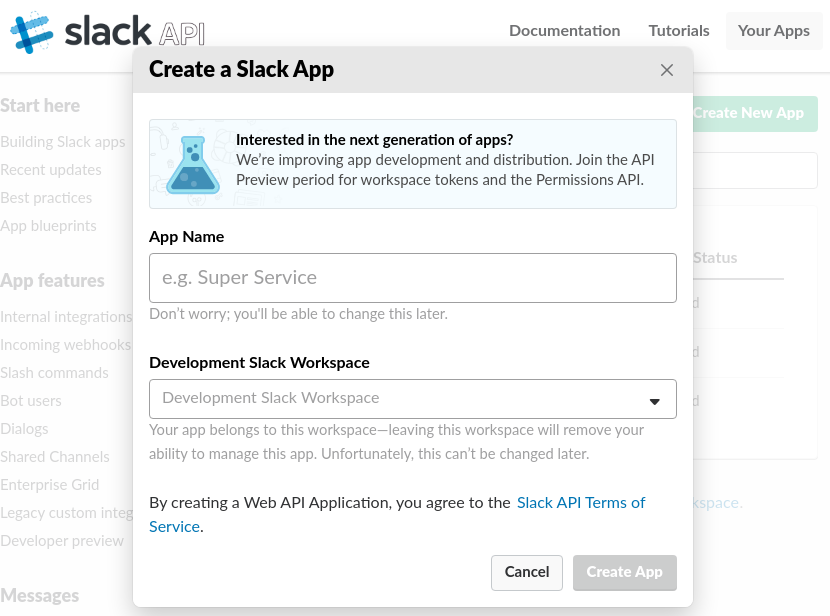Click the dropdown arrow for workspace selection
This screenshot has width=830, height=616.
tap(655, 401)
